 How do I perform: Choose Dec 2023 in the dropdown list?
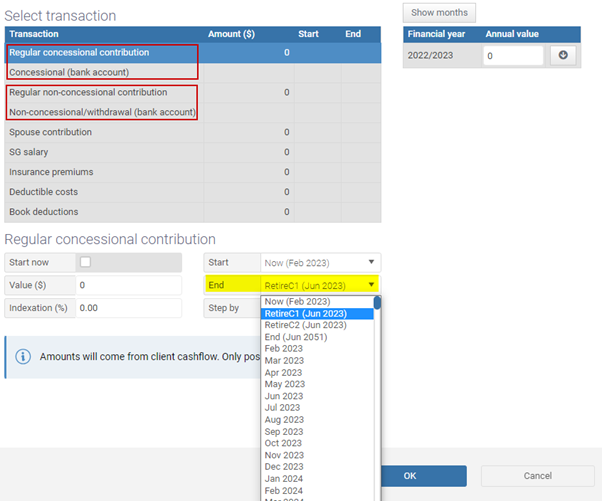[285, 467]
